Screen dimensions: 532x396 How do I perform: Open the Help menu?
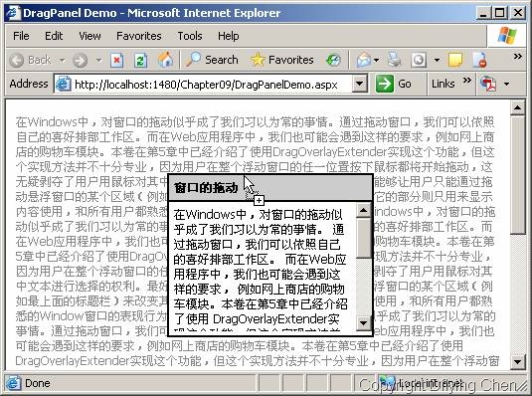pyautogui.click(x=228, y=36)
